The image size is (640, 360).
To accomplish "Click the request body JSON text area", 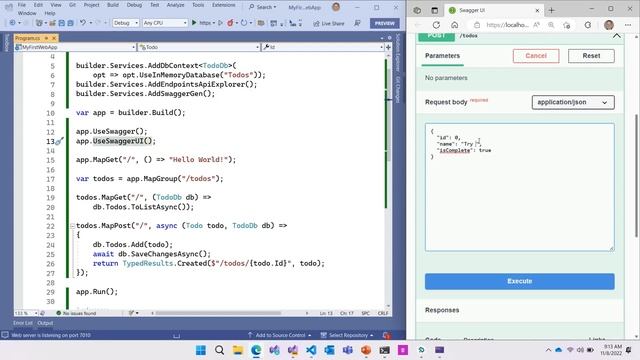I will click(x=519, y=187).
